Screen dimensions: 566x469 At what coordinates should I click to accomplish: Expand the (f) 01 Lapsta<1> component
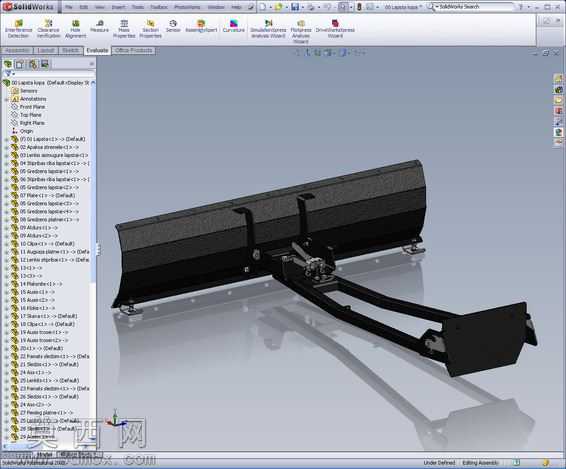click(6, 139)
